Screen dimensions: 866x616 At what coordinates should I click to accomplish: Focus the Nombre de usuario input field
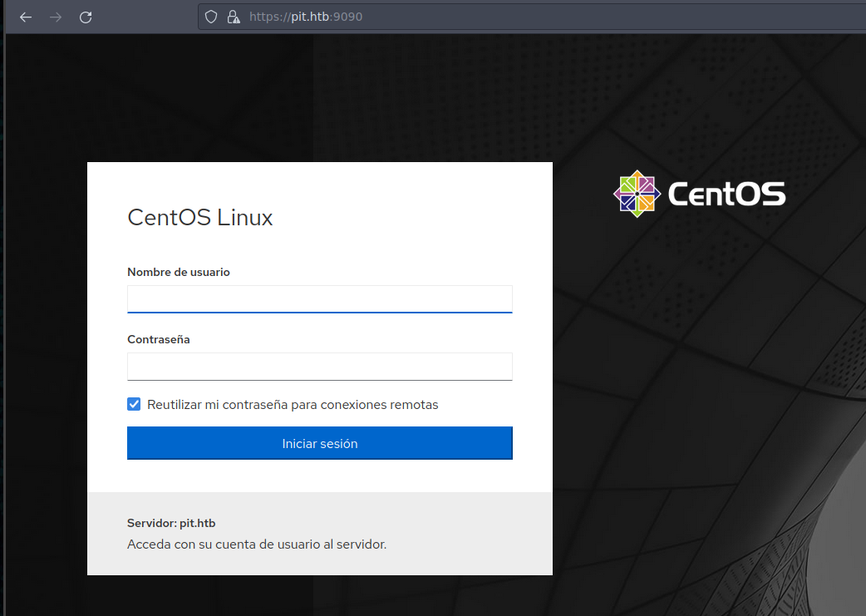click(x=319, y=298)
